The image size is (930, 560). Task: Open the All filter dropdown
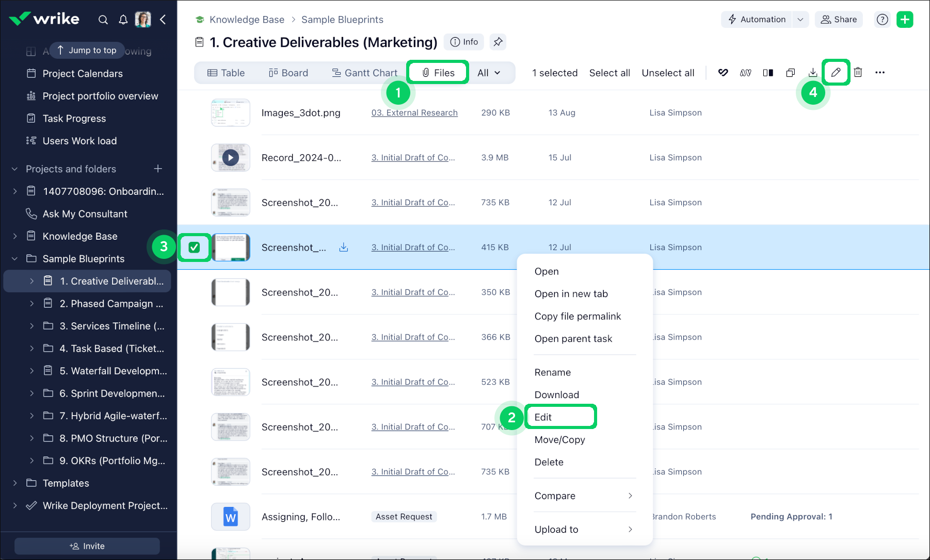[x=489, y=73]
